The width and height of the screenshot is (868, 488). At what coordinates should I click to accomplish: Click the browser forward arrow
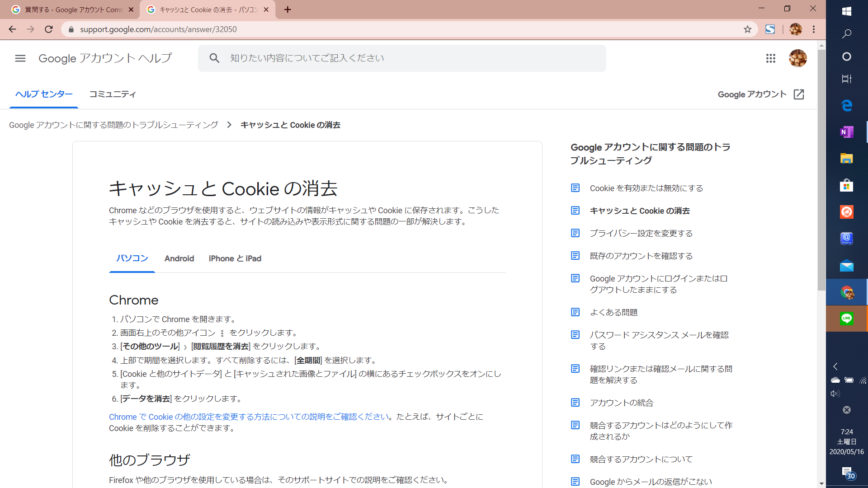[x=30, y=29]
